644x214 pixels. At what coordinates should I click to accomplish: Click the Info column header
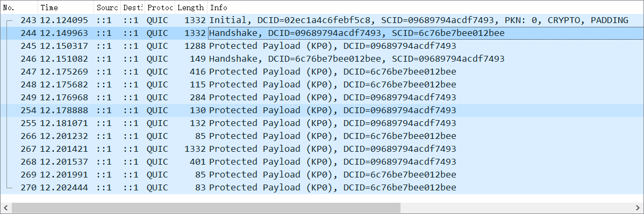pos(425,8)
